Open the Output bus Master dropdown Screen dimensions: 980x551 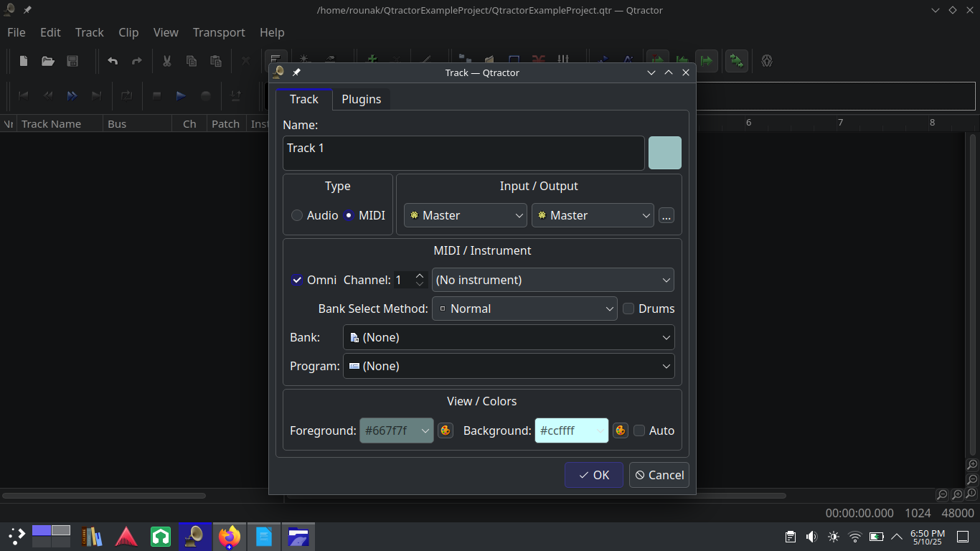593,215
